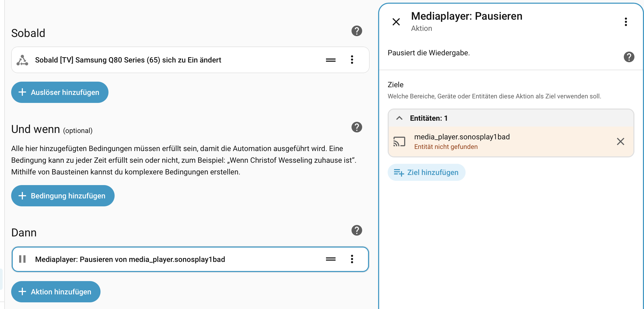Image resolution: width=644 pixels, height=309 pixels.
Task: Click Ziel hinzufügen button
Action: [x=426, y=173]
